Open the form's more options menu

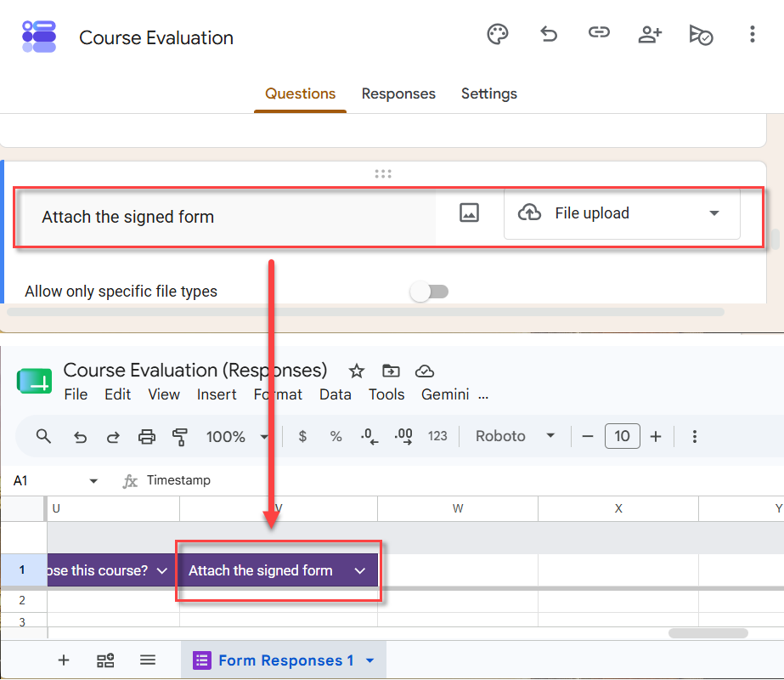pyautogui.click(x=752, y=34)
